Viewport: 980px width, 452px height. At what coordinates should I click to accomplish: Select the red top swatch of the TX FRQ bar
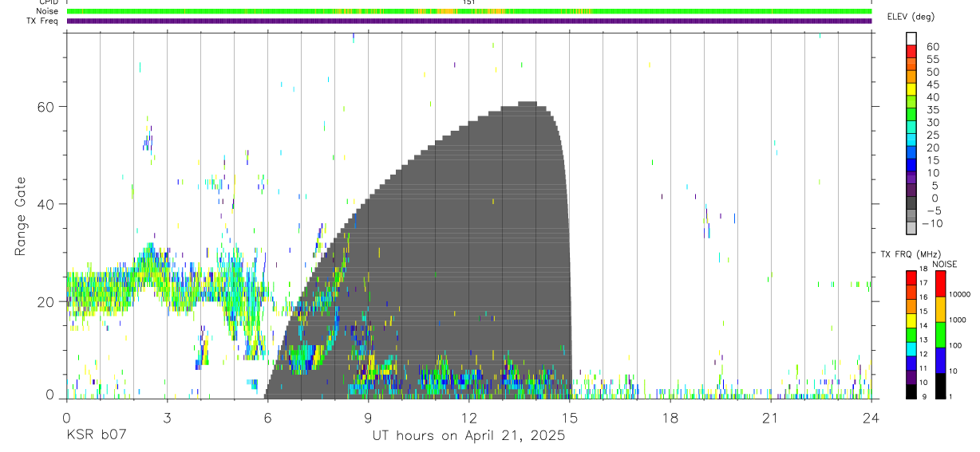tap(911, 278)
